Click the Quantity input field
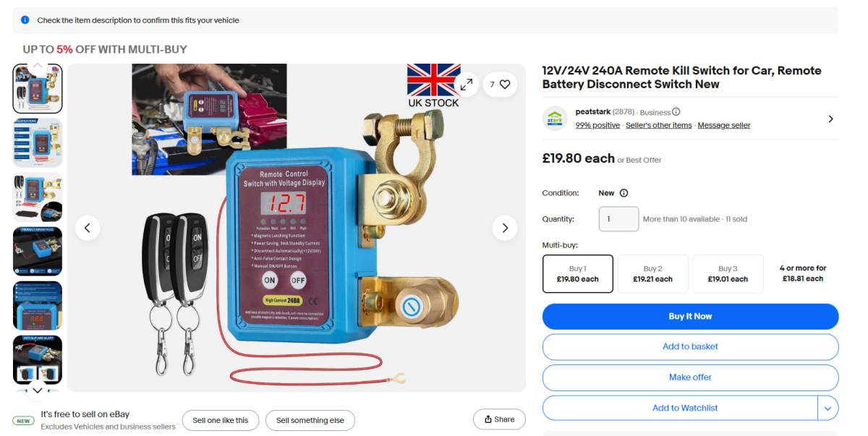 click(x=618, y=219)
